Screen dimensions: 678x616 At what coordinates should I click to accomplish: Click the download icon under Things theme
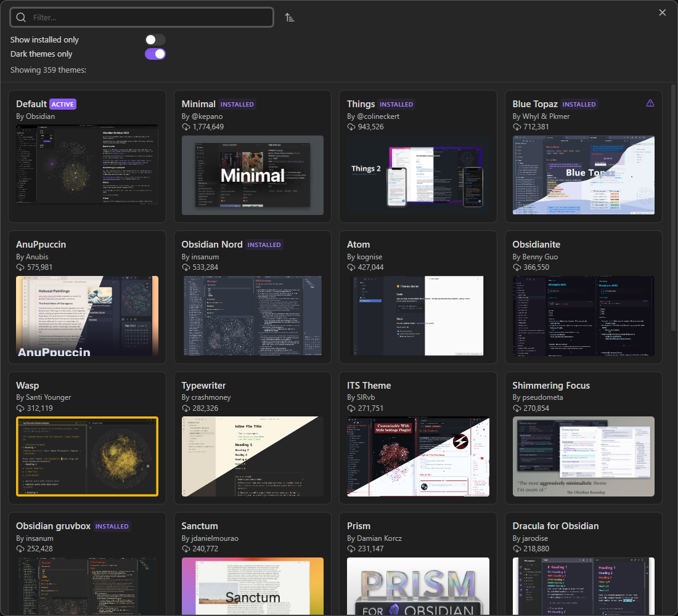tap(352, 127)
